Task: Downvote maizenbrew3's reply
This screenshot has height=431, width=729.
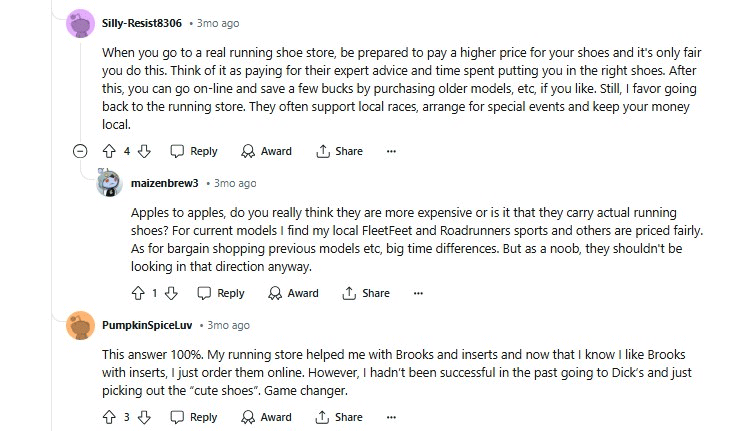Action: (171, 293)
